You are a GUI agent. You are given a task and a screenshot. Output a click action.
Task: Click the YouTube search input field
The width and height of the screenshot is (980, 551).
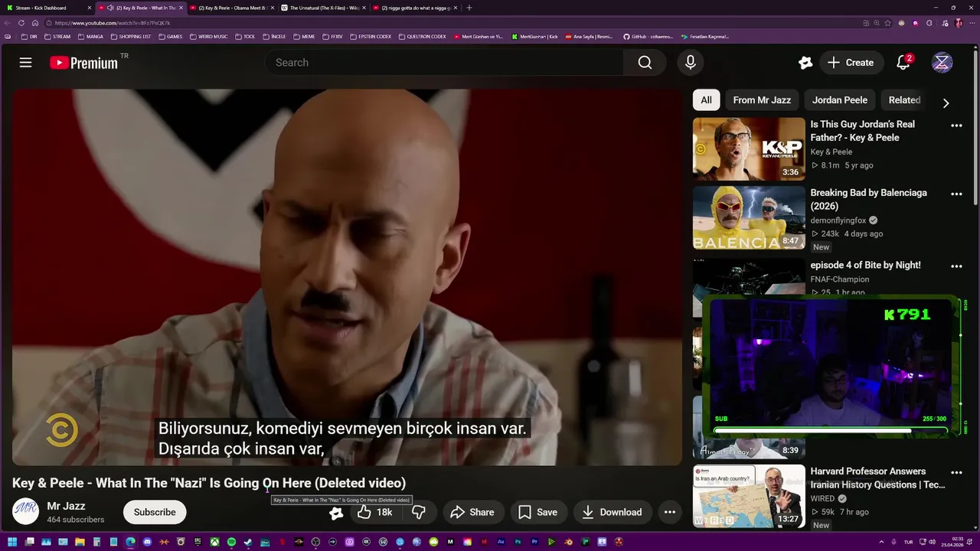[x=444, y=63]
